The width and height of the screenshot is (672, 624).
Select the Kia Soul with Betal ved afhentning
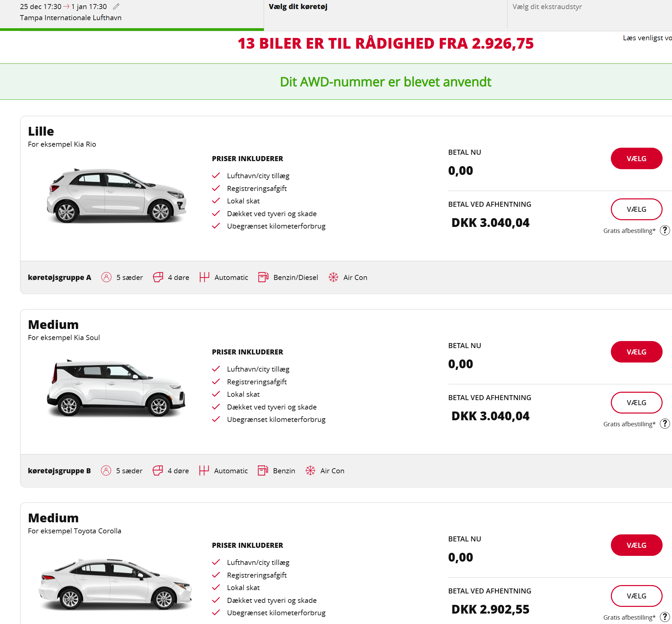pos(636,402)
